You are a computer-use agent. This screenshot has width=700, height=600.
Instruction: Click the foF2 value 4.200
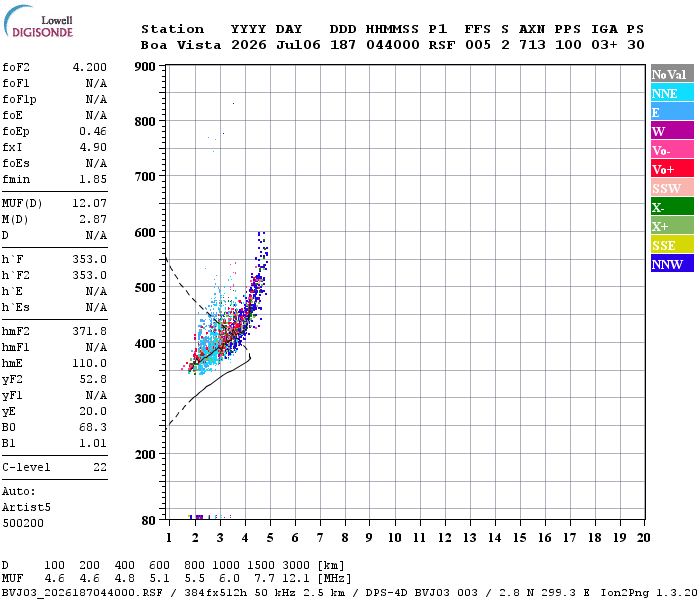(90, 67)
